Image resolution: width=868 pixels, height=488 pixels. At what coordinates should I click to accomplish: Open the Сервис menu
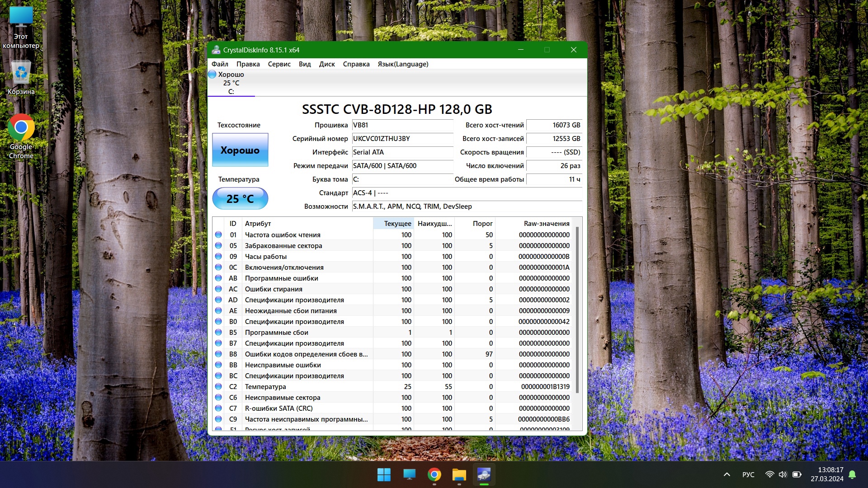pos(279,64)
